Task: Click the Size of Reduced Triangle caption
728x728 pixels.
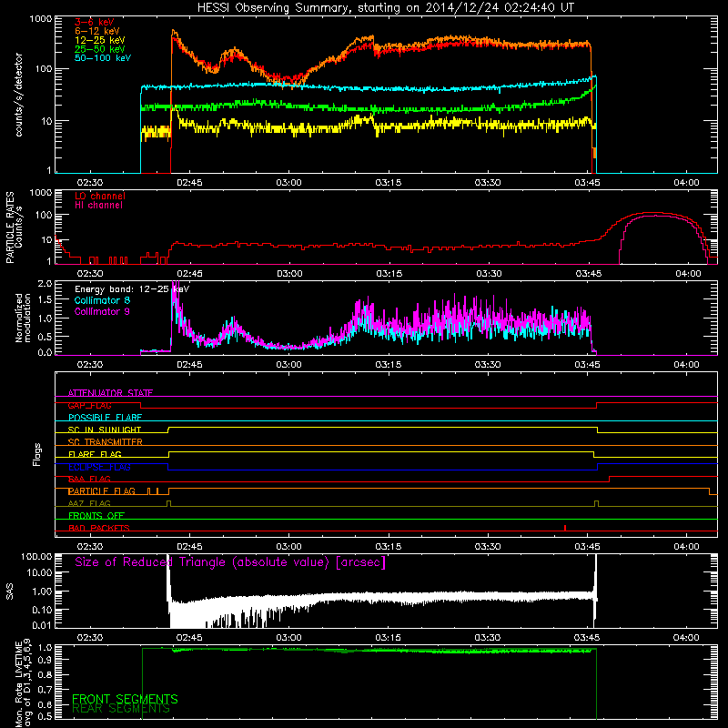Action: [x=230, y=562]
